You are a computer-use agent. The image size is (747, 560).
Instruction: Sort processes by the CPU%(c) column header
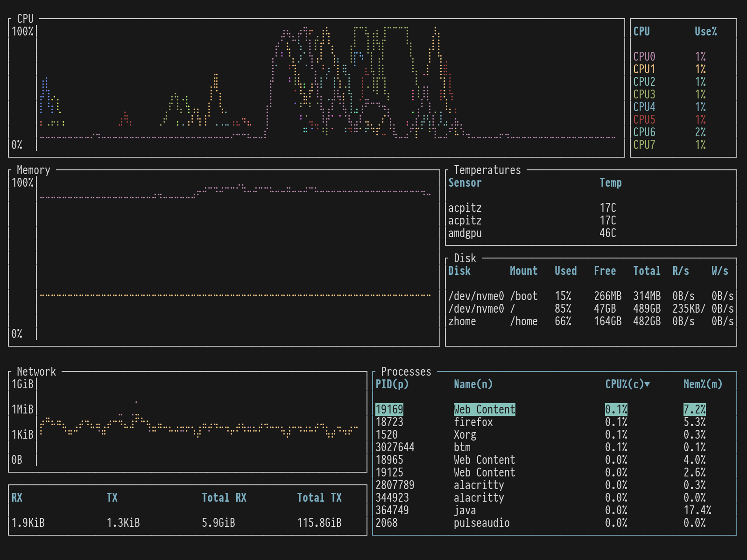pos(627,384)
